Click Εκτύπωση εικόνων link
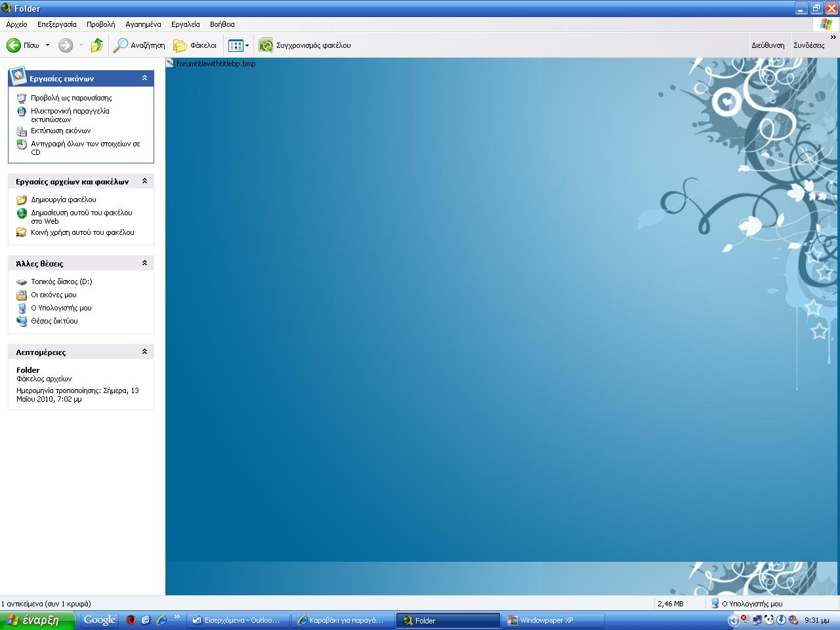 61,131
